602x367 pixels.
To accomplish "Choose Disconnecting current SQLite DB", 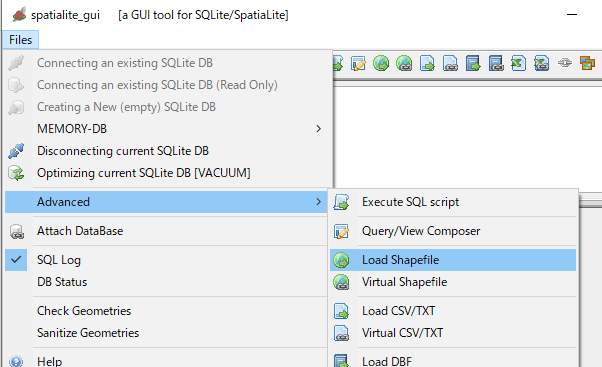I will click(x=166, y=151).
